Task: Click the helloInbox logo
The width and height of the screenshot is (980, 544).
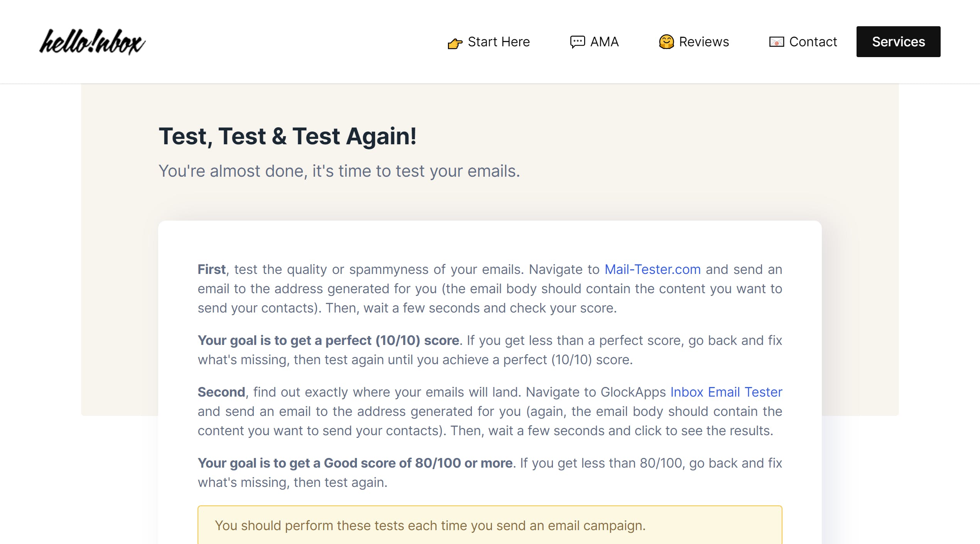Action: tap(92, 42)
